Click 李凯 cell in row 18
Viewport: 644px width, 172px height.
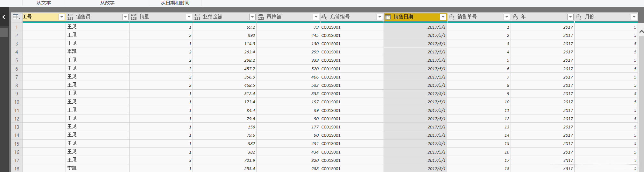97,169
